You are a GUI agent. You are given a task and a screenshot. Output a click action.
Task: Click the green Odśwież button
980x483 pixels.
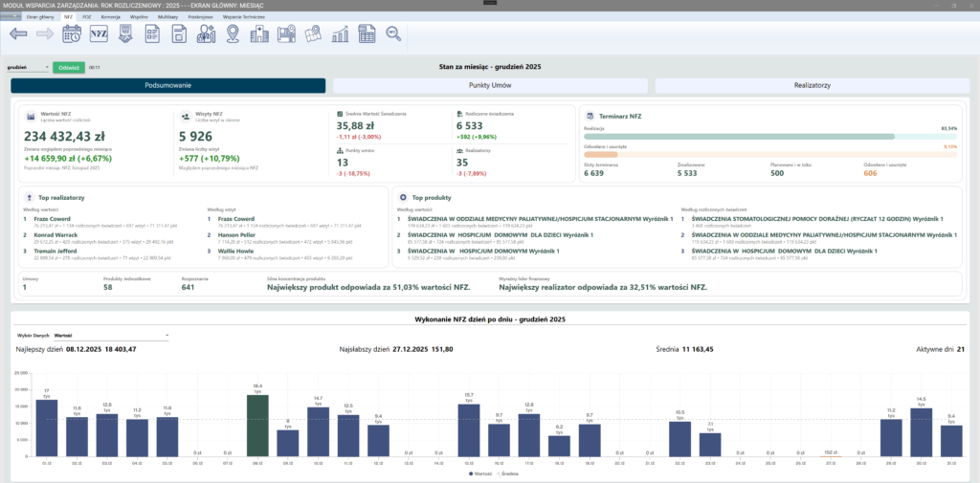click(69, 68)
